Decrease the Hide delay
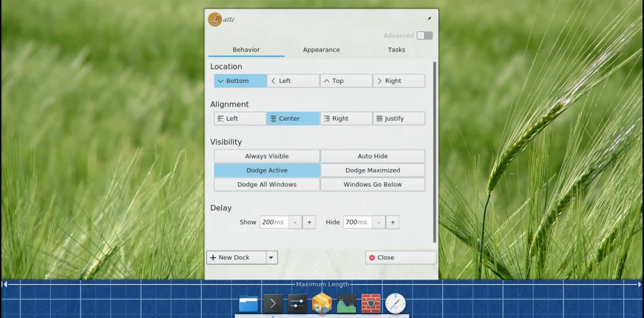The height and width of the screenshot is (318, 644). tap(379, 222)
